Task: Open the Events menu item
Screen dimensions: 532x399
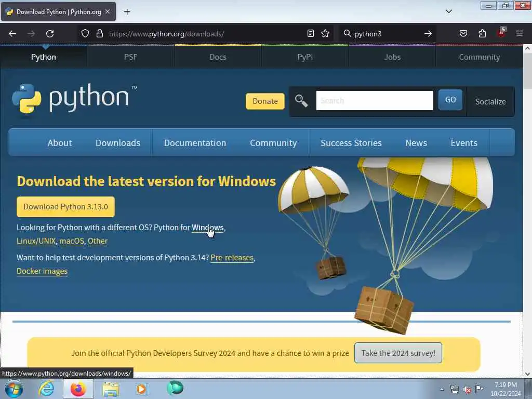Action: (464, 143)
